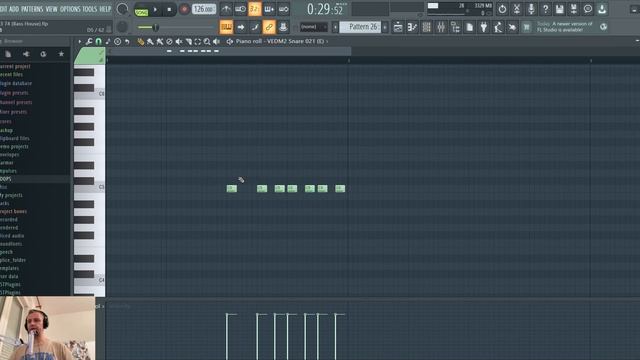Screen dimensions: 640x360
Task: Adjust the main volume slider
Action: 176,27
